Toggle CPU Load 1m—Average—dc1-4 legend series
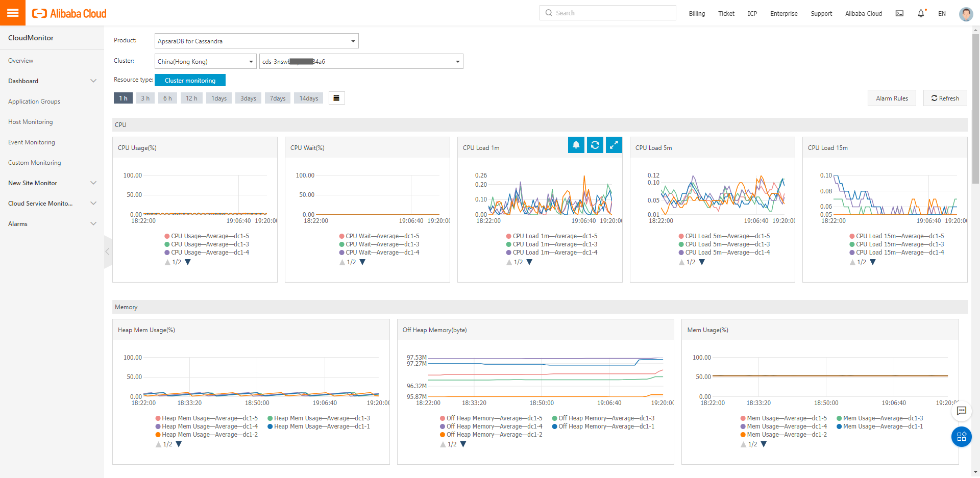This screenshot has height=478, width=980. click(552, 253)
